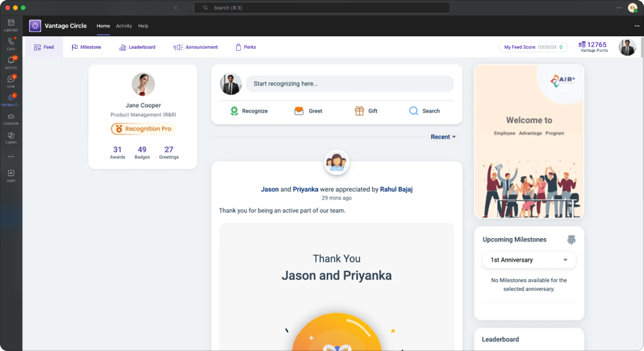This screenshot has height=351, width=644.
Task: Open OneDrive in the Teams sidebar
Action: 11,119
